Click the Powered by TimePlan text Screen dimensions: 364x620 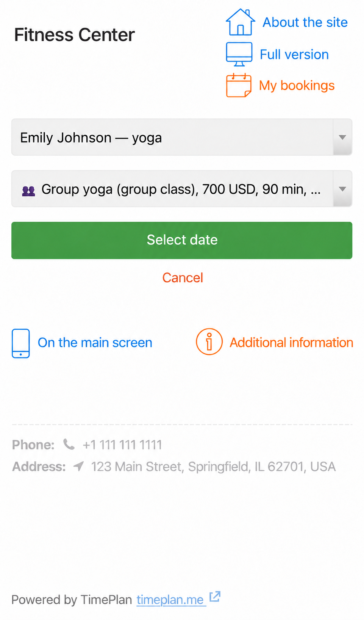pos(72,600)
